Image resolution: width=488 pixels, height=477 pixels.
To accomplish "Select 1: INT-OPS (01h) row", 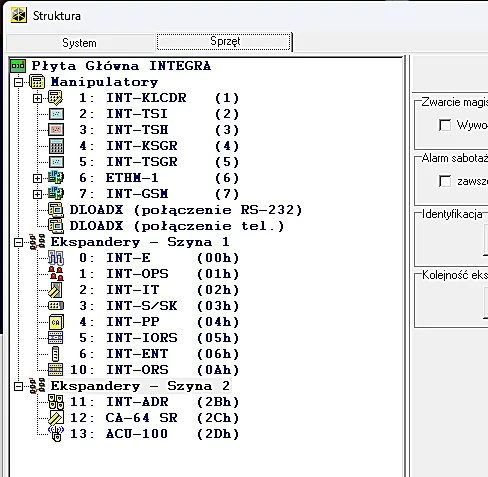I will point(159,274).
